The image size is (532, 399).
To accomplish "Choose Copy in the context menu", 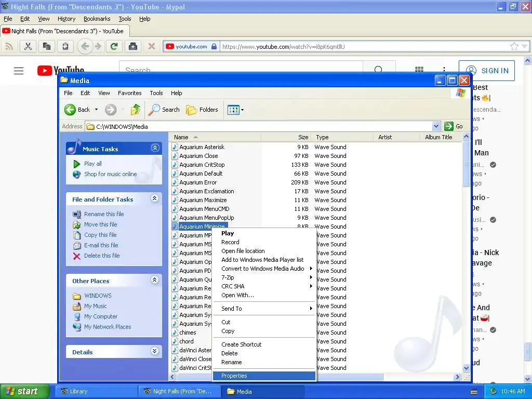I will [263, 331].
